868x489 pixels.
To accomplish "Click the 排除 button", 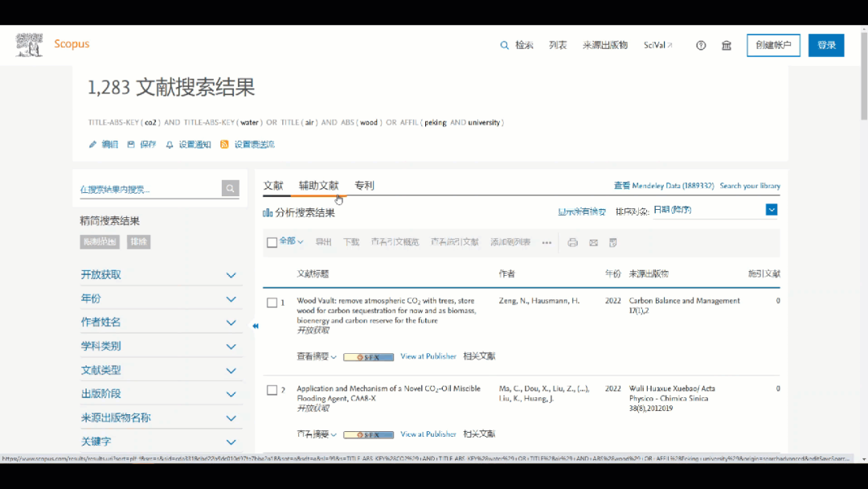I will [138, 242].
